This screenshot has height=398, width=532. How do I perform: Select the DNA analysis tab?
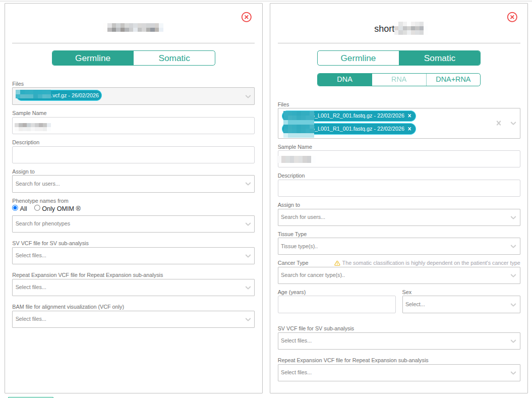tap(344, 80)
